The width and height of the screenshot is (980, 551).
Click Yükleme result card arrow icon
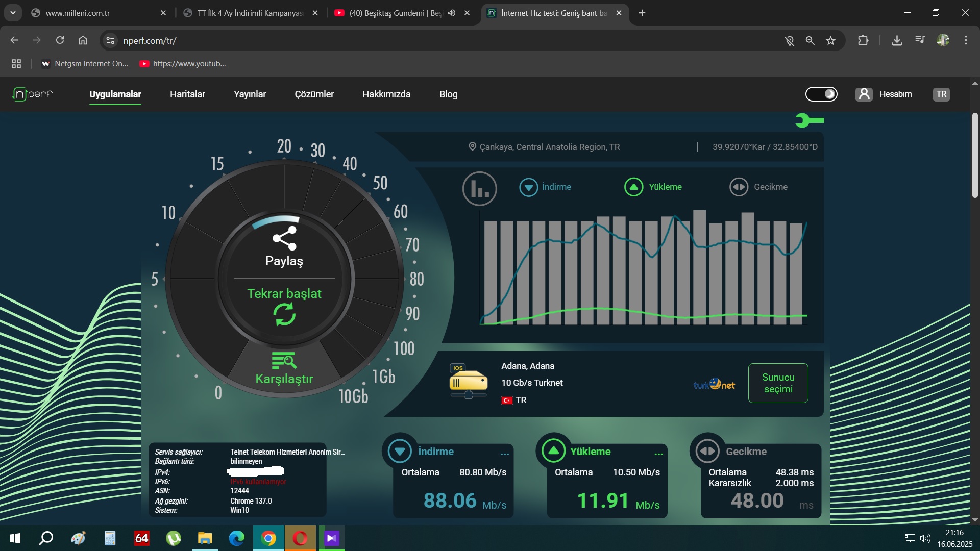pos(553,451)
